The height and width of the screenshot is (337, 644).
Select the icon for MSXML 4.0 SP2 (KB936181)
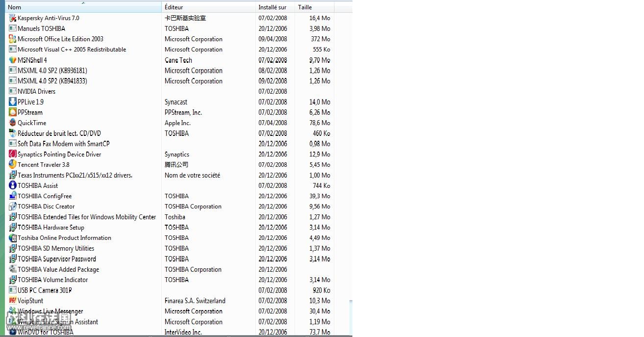pyautogui.click(x=13, y=70)
